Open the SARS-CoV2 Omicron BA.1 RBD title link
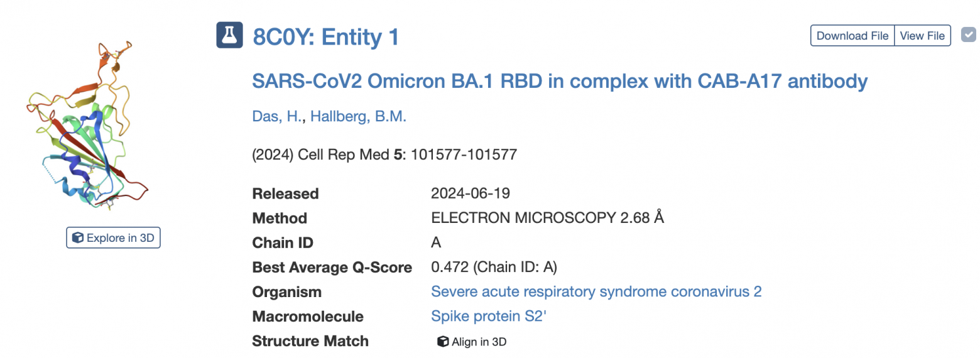Viewport: 980px width, 358px height. (x=560, y=81)
